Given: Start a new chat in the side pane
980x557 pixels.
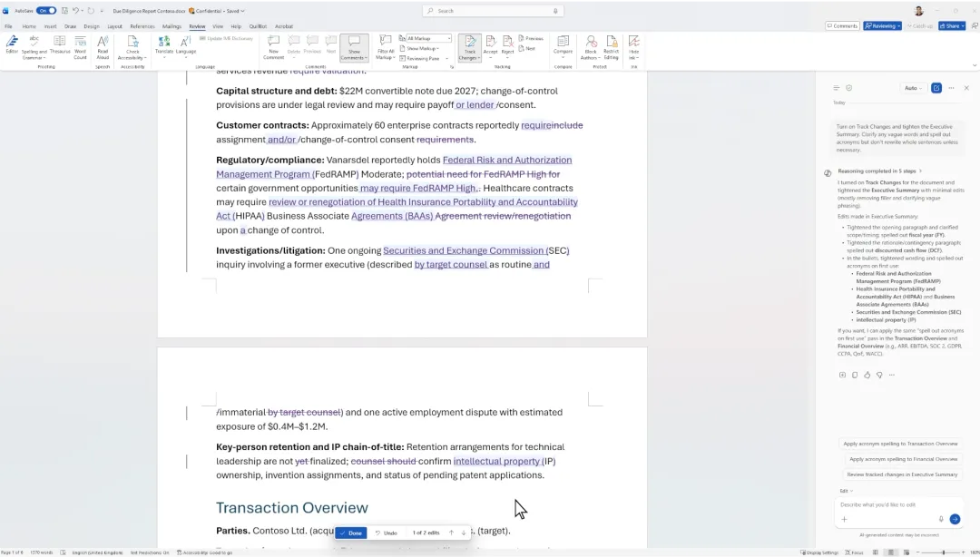Looking at the screenshot, I should click(936, 88).
